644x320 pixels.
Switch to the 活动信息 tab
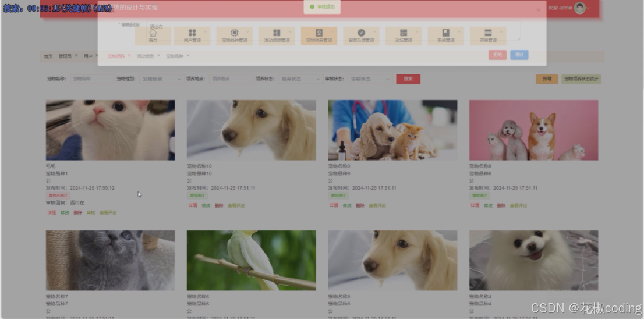pyautogui.click(x=146, y=56)
